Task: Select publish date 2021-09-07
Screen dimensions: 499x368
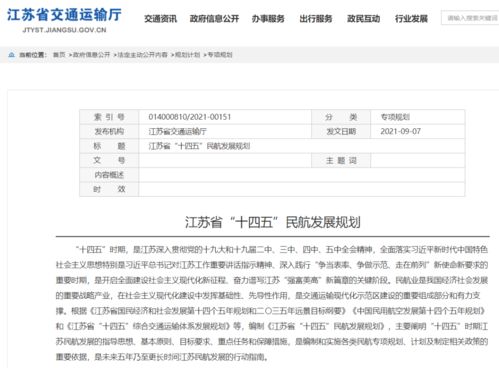Action: [x=400, y=131]
